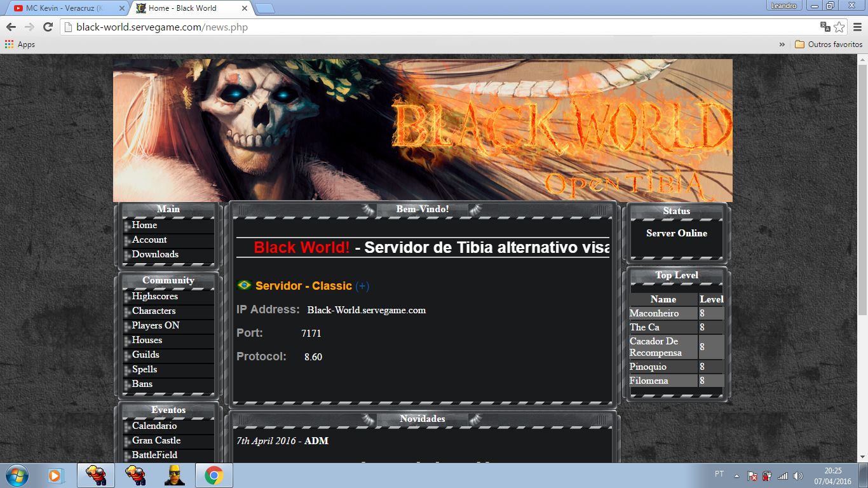Click the translate page icon in address bar
This screenshot has width=868, height=488.
[x=825, y=27]
